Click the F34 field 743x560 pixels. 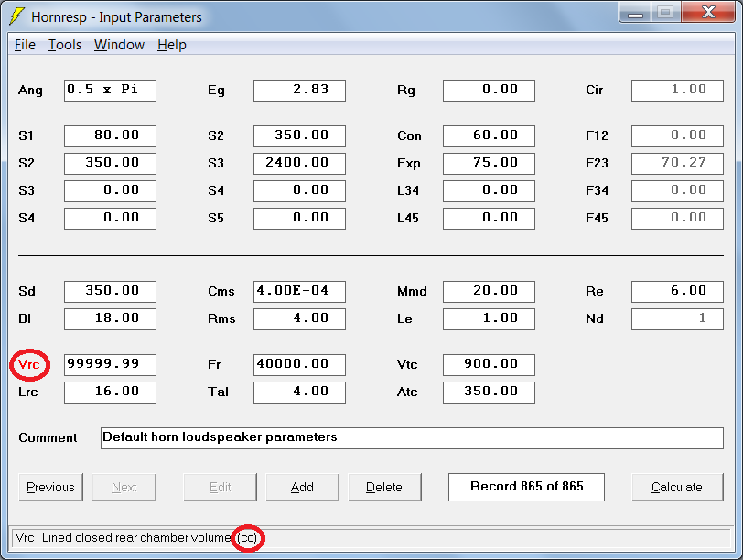pyautogui.click(x=678, y=191)
